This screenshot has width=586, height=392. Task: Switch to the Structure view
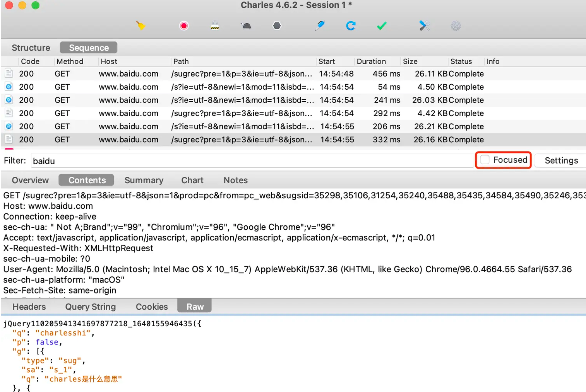[x=31, y=48]
